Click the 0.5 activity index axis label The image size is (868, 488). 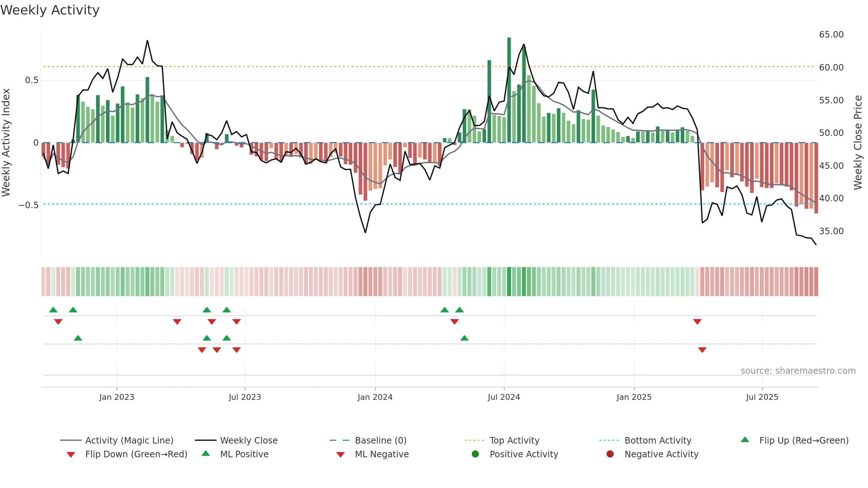pyautogui.click(x=32, y=80)
